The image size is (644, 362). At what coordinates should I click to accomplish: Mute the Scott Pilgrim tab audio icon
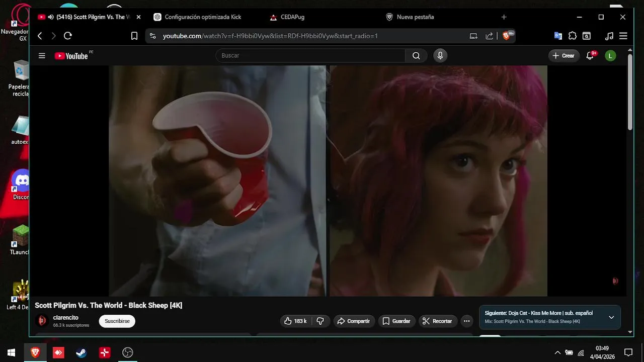[x=51, y=17]
